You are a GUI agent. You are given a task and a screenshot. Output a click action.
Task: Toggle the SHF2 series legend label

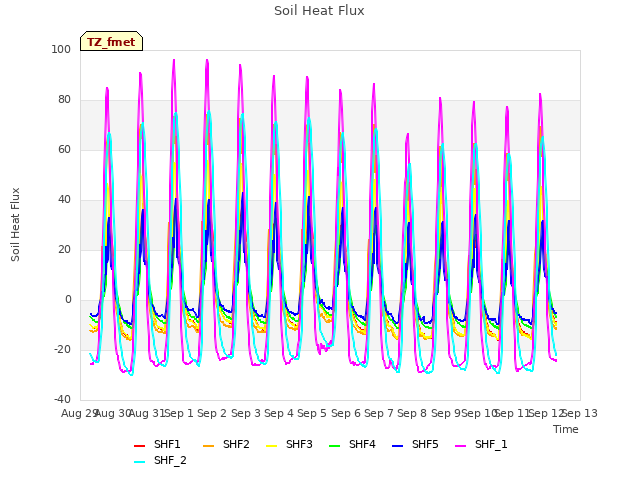point(236,444)
